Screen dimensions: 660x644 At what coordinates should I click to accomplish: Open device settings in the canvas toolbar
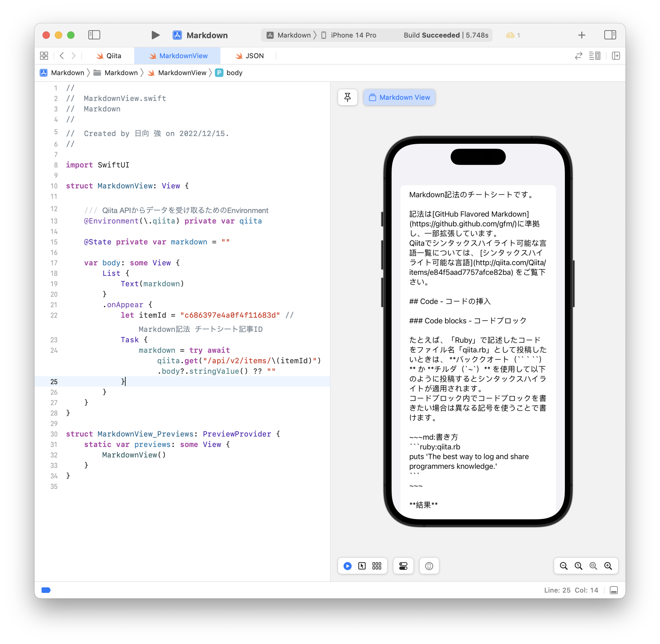(403, 566)
